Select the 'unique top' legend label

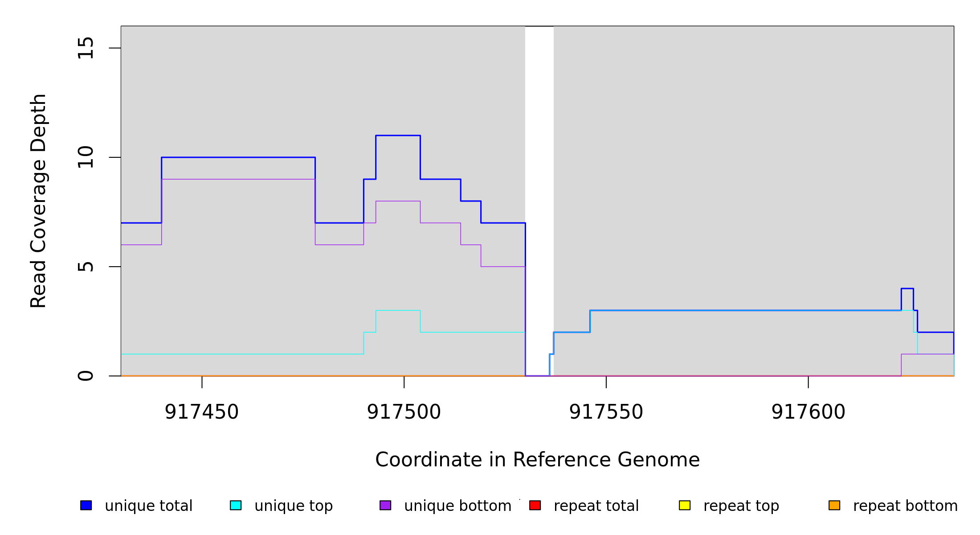[x=294, y=506]
